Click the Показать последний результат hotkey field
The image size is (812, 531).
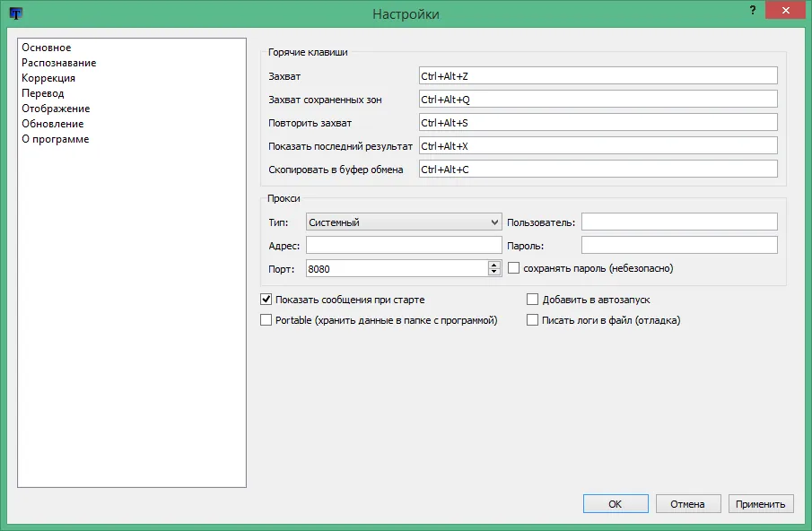[598, 145]
